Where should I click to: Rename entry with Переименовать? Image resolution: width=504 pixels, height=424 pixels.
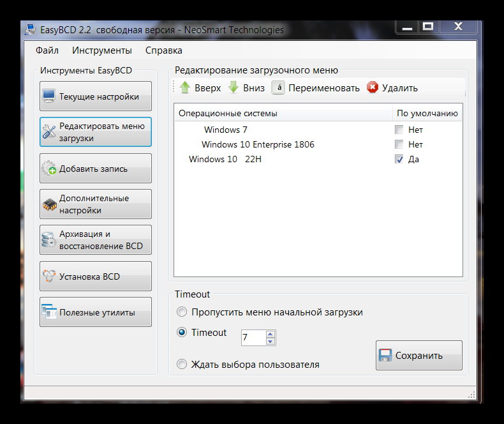(316, 87)
